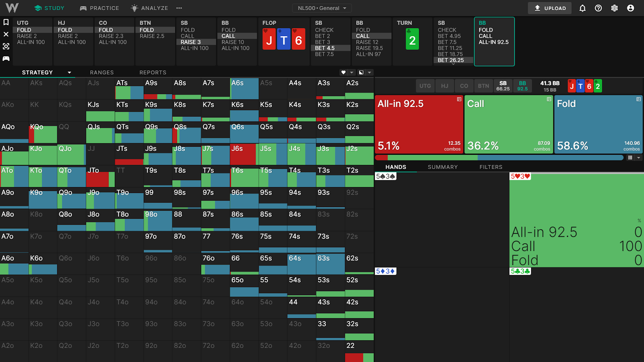Viewport: 644px width, 362px height.
Task: Click the action frequency color bar
Action: point(499,158)
